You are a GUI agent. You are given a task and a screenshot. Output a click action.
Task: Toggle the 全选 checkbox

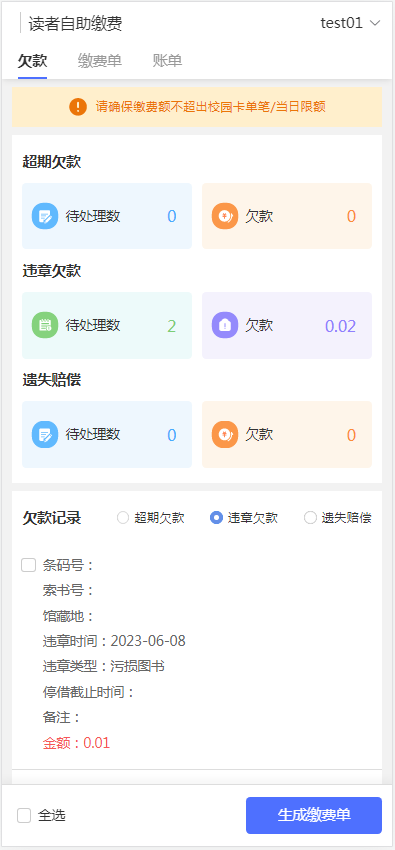coord(24,815)
